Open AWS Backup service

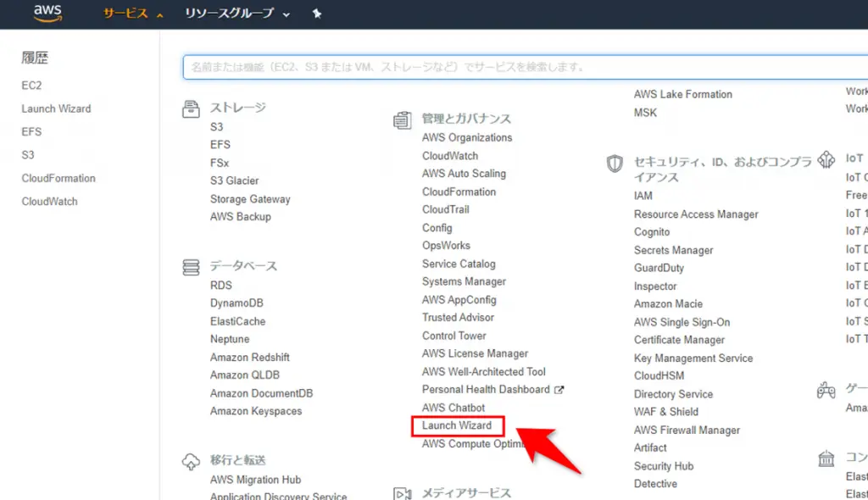tap(240, 216)
